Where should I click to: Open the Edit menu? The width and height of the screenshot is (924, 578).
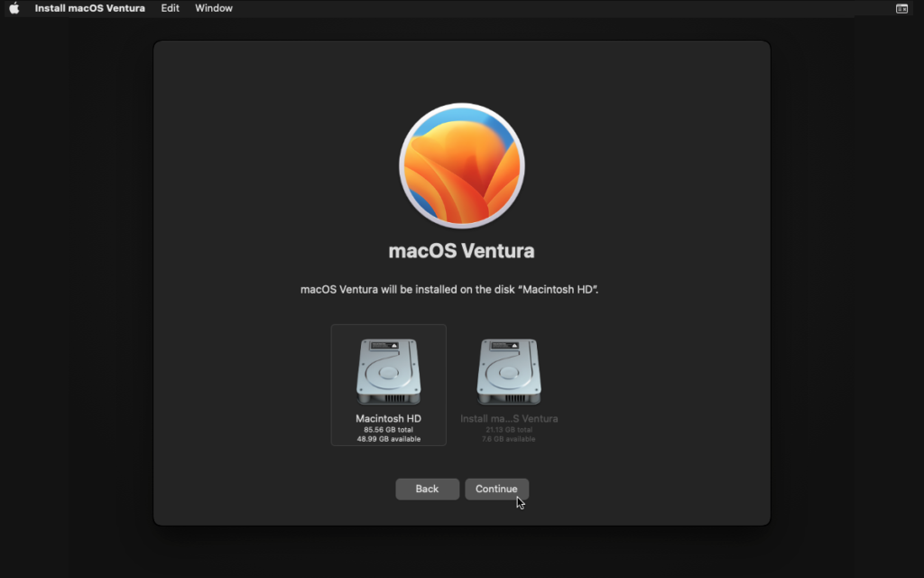[170, 8]
